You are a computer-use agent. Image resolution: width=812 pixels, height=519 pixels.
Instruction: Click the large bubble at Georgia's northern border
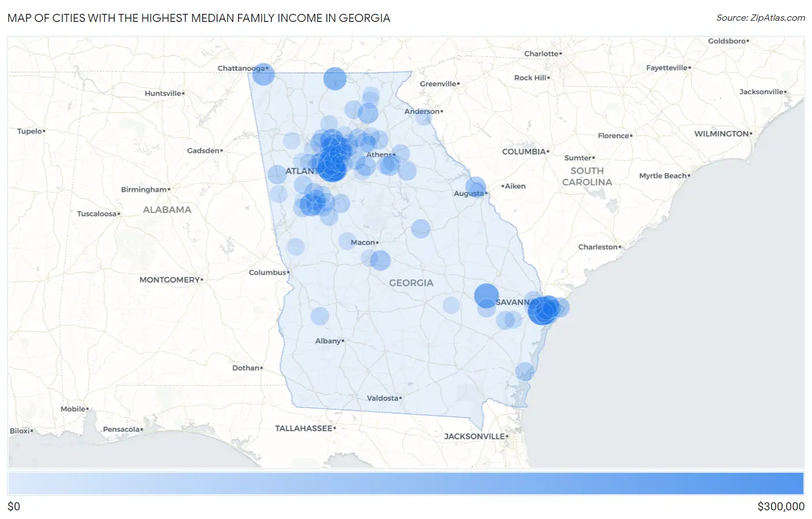pyautogui.click(x=335, y=79)
